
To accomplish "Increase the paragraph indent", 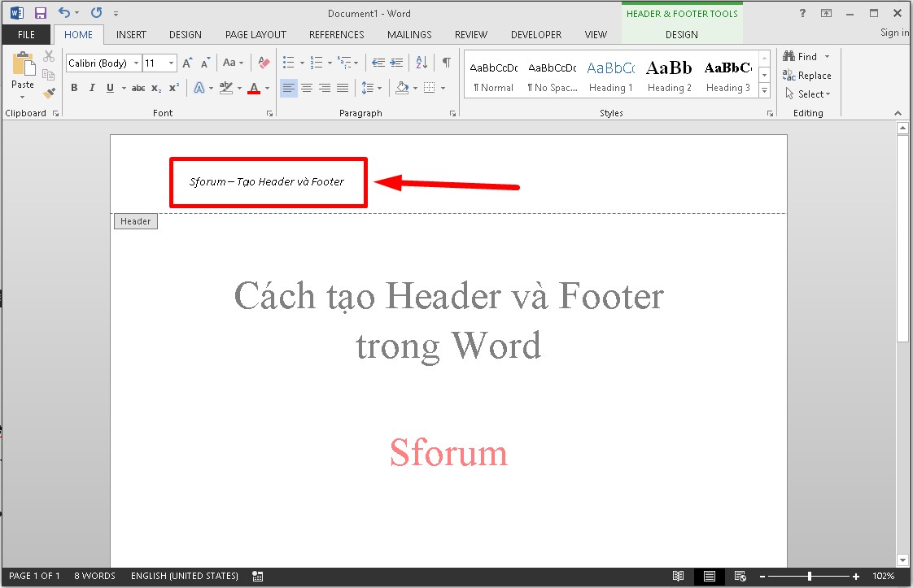I will coord(396,63).
